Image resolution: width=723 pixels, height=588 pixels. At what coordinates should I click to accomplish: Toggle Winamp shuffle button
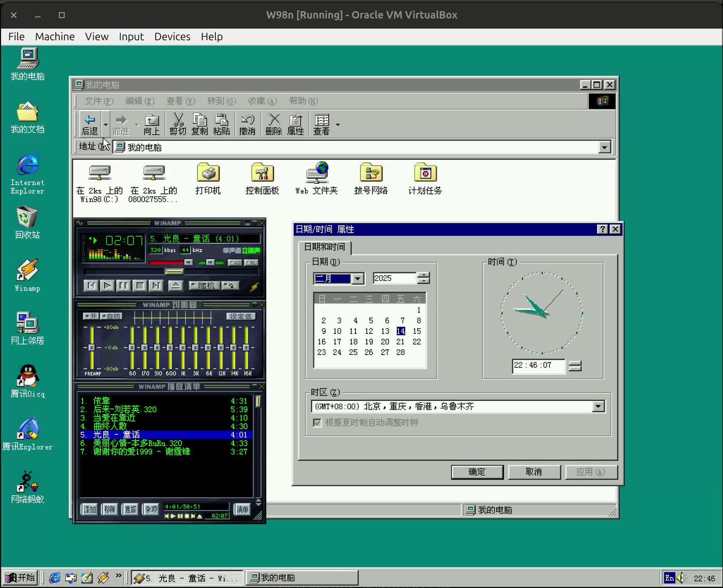204,286
